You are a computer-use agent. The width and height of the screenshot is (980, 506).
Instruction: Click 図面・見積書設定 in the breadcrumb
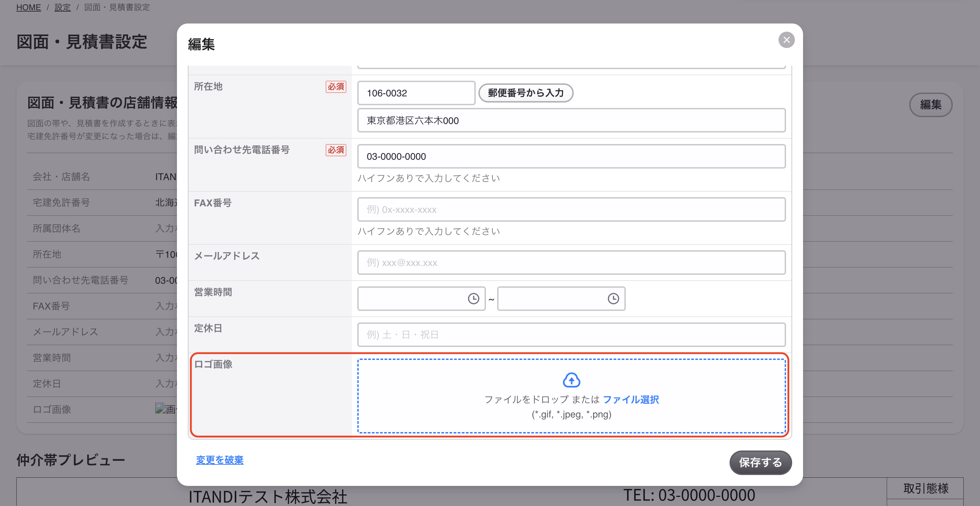117,7
